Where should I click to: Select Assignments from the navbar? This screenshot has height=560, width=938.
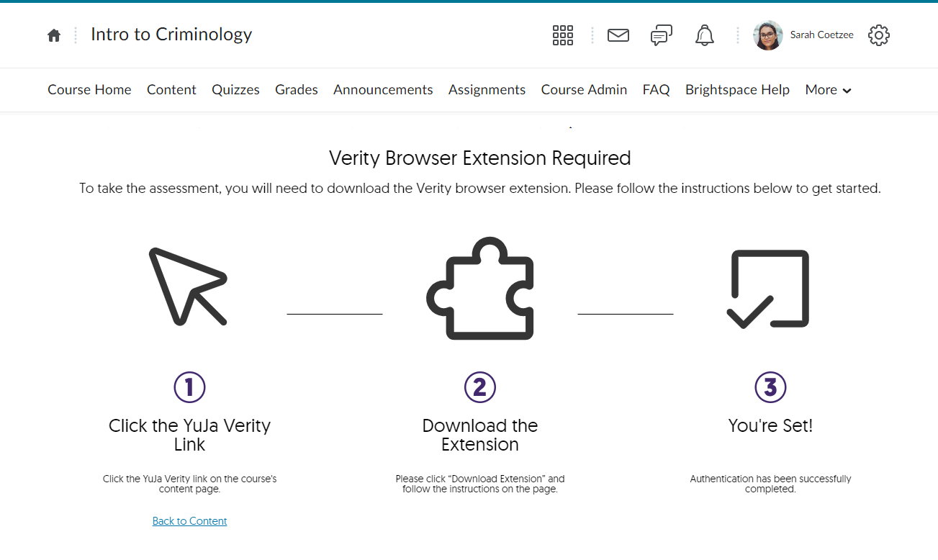tap(487, 90)
